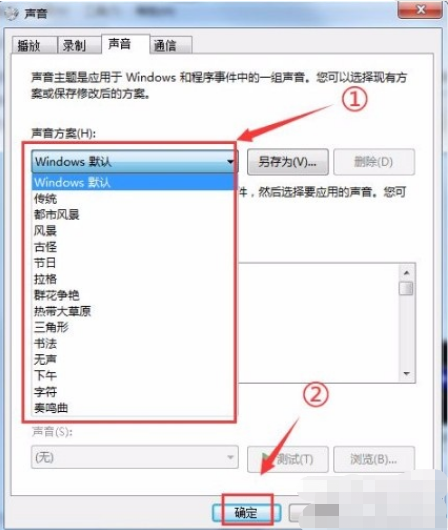The image size is (448, 530).
Task: Click the 确定 button
Action: 246,513
